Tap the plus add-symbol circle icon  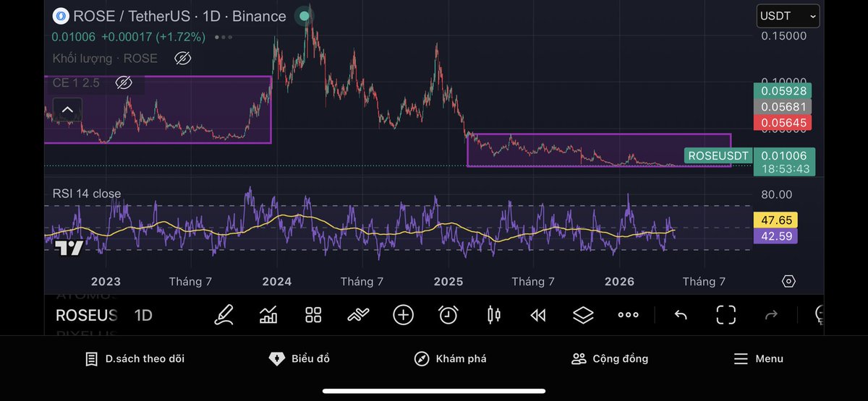(403, 315)
